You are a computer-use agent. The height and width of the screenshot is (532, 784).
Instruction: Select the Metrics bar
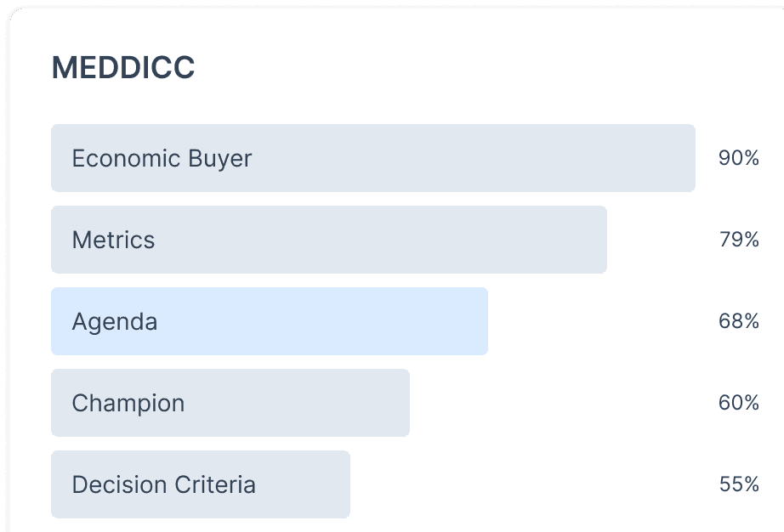(383, 240)
